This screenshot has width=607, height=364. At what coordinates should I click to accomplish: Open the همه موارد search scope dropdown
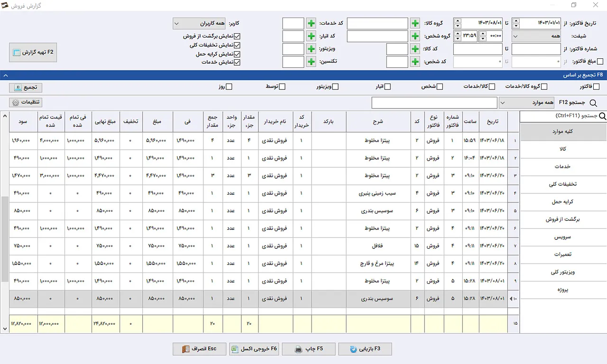526,103
